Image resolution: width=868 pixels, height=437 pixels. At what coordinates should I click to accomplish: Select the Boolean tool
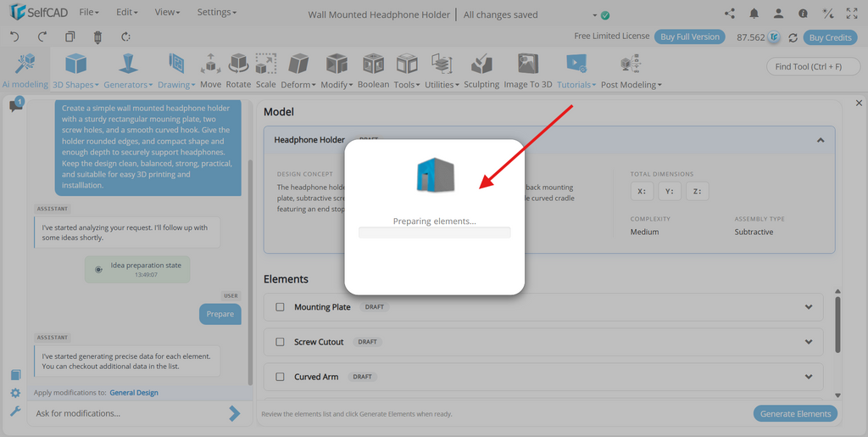click(x=374, y=70)
